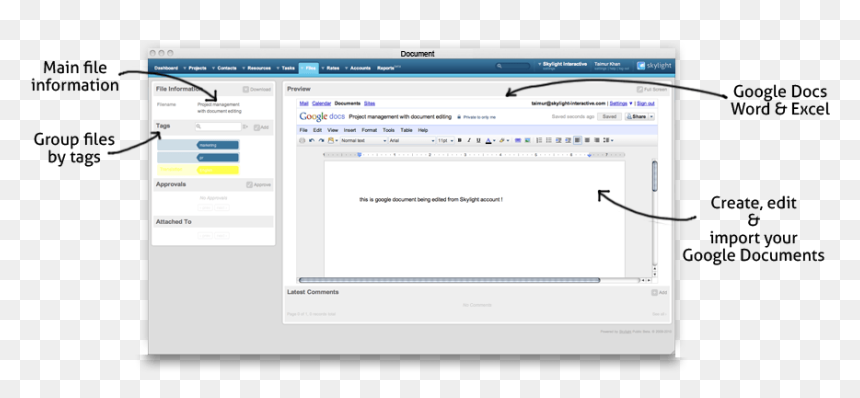Open the Format menu

point(369,130)
